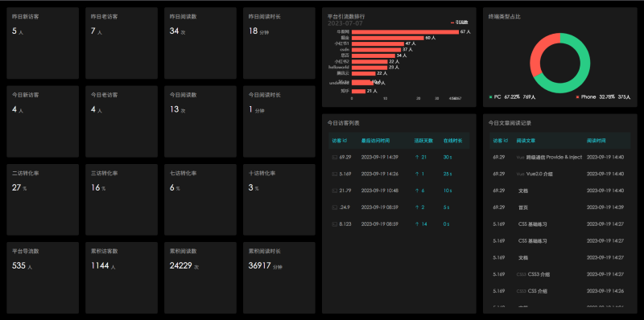Click the green PC legend marker
Viewport: 644px width, 320px height.
490,97
